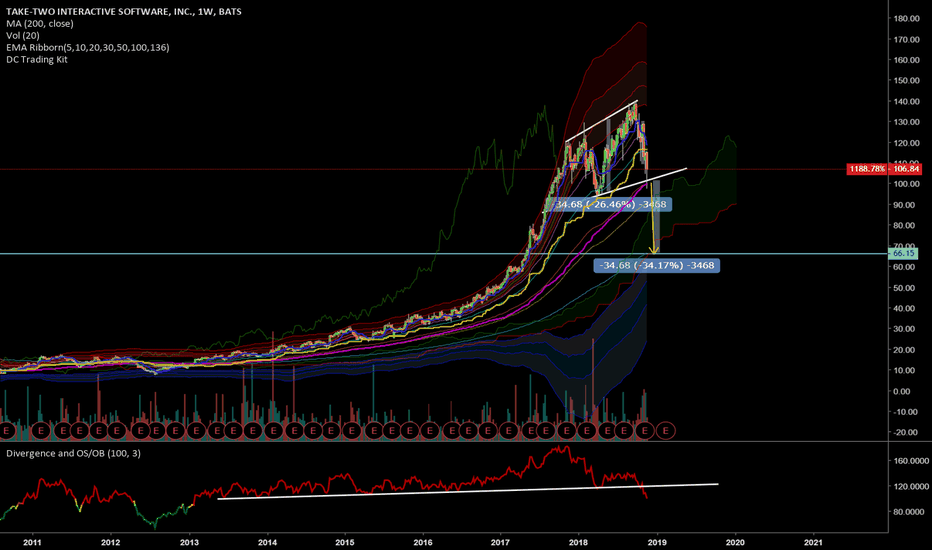Select the yellow downward projection arrow
This screenshot has height=550, width=932.
pyautogui.click(x=654, y=218)
